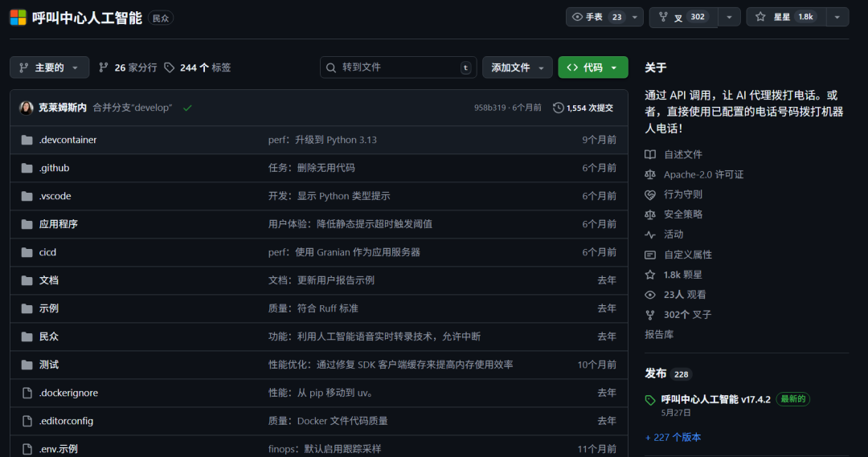
Task: Click the green commit status checkmark
Action: tap(187, 108)
